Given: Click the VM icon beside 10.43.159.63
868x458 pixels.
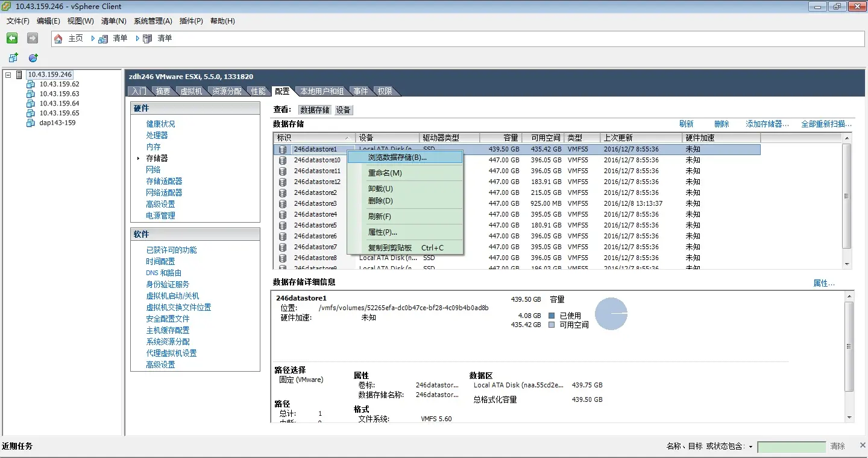Looking at the screenshot, I should 31,94.
